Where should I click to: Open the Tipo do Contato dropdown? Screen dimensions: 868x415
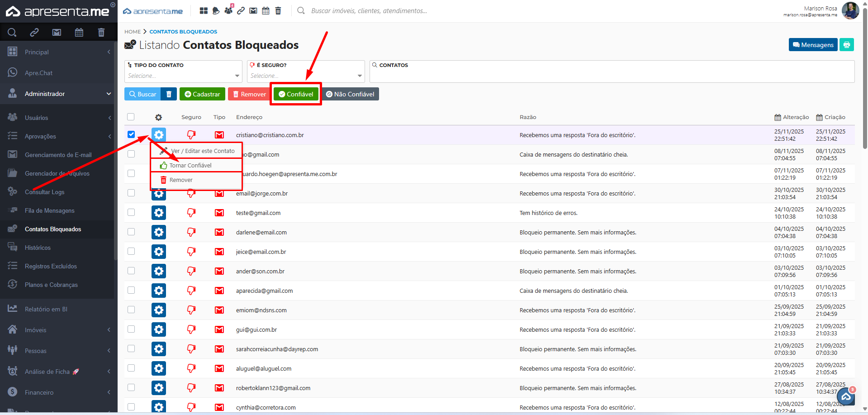pos(183,76)
